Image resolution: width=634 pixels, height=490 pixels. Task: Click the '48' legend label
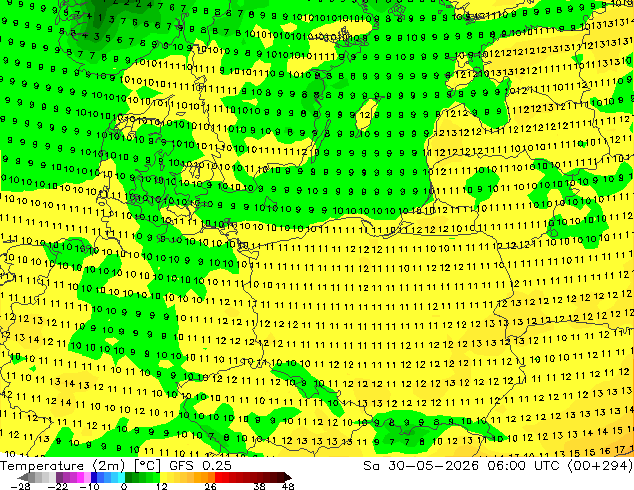tap(288, 486)
